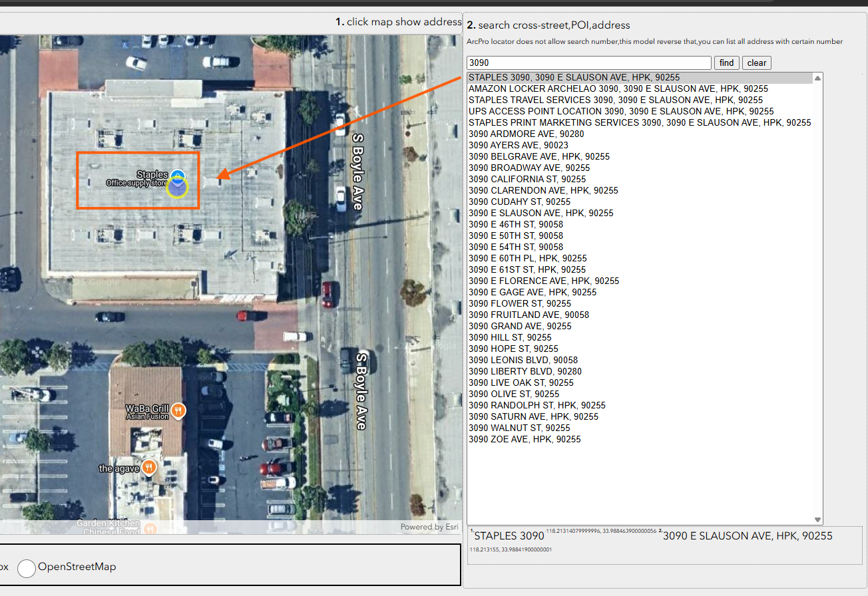Click results list scroll up arrow
This screenshot has width=868, height=596.
[x=817, y=78]
